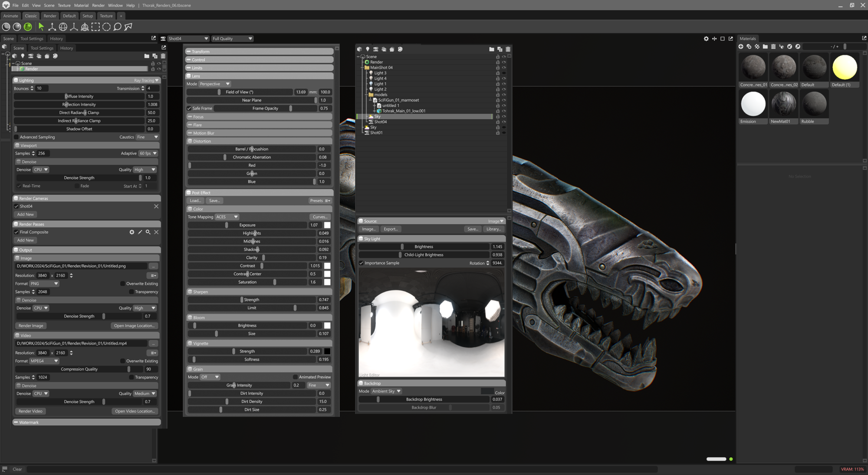Select the green arrow selection tool
The width and height of the screenshot is (868, 475).
coord(41,27)
